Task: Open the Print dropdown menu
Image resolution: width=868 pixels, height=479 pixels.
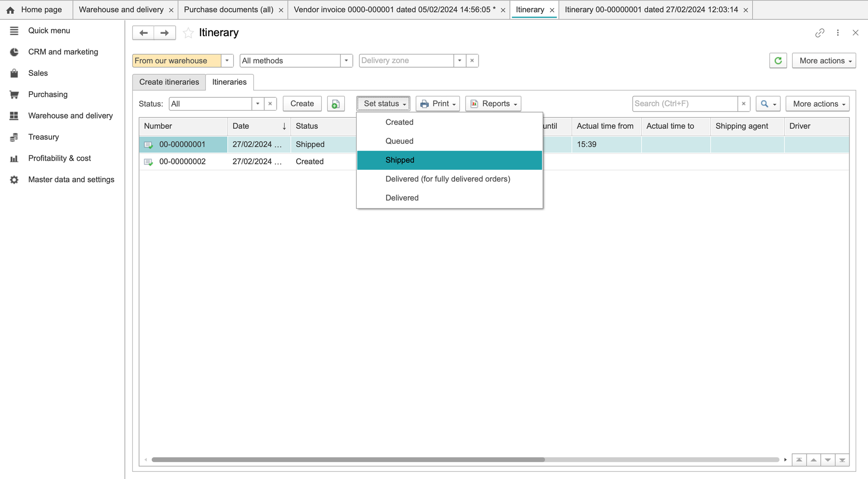Action: tap(438, 103)
